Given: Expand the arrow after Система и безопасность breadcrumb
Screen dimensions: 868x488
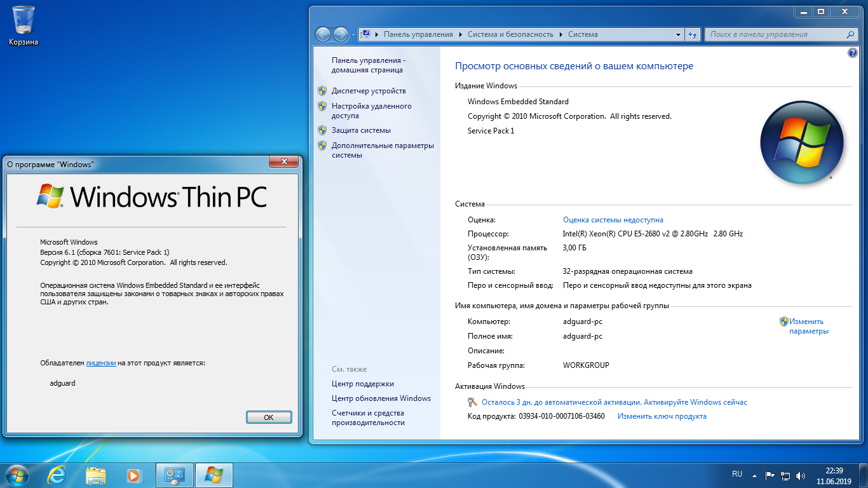Looking at the screenshot, I should pyautogui.click(x=561, y=34).
